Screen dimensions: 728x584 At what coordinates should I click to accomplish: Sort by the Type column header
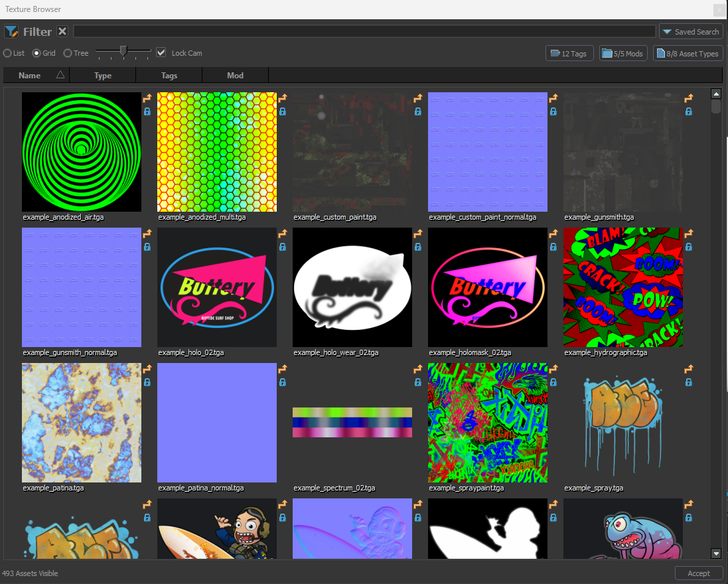(x=103, y=75)
